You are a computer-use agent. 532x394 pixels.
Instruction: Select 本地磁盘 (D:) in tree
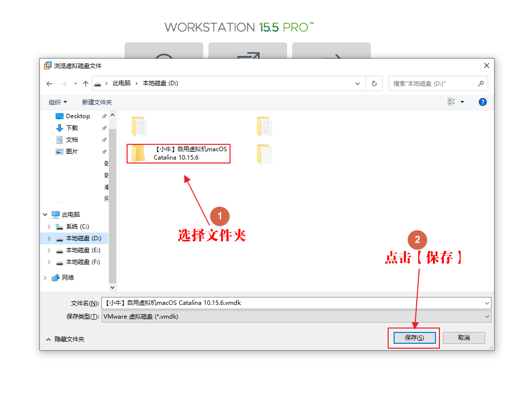[83, 238]
